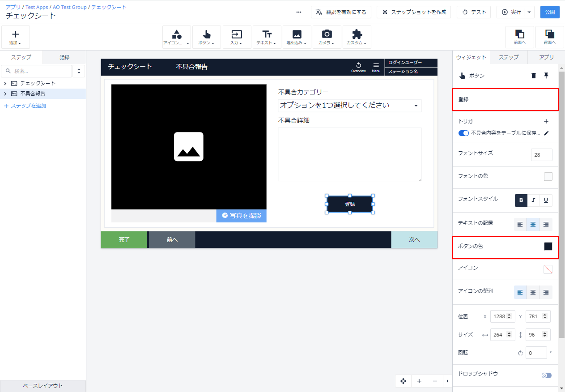Align text left in テキストの配置
This screenshot has height=392, width=565.
[x=520, y=224]
